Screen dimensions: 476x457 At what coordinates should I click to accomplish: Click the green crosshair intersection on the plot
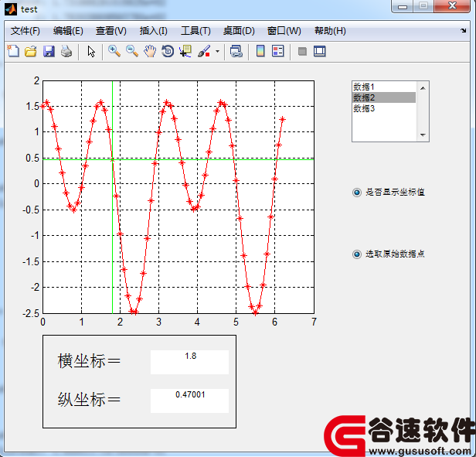pos(112,159)
